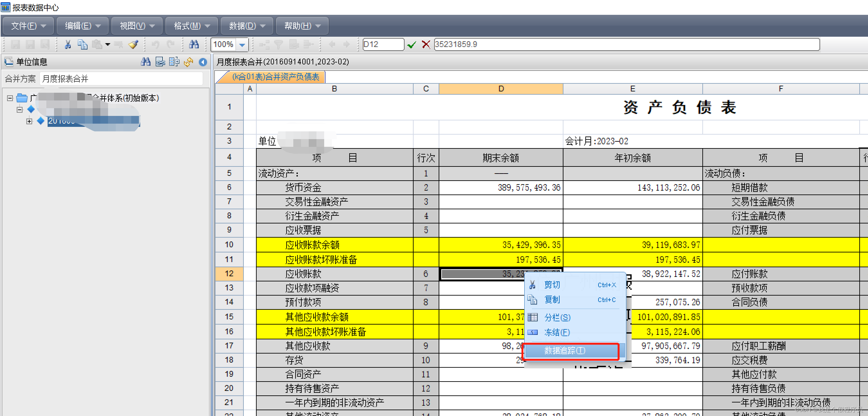This screenshot has height=416, width=868.
Task: Select row 6 header
Action: click(229, 187)
